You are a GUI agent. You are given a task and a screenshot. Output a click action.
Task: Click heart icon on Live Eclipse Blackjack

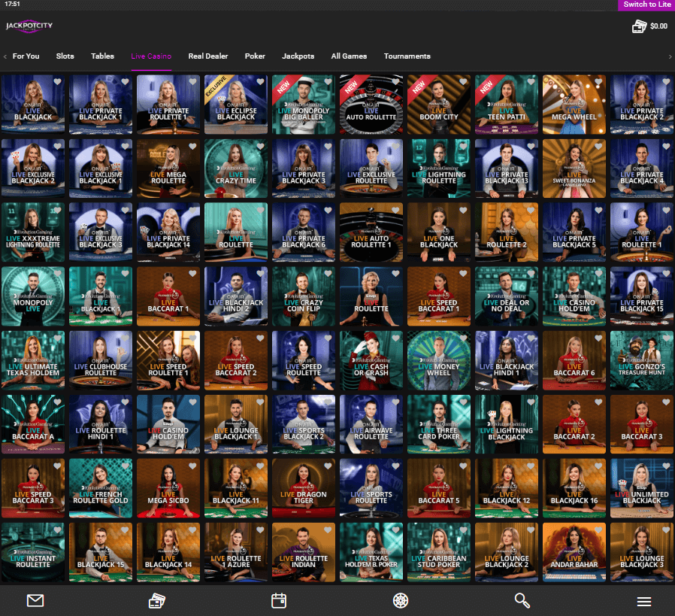260,82
